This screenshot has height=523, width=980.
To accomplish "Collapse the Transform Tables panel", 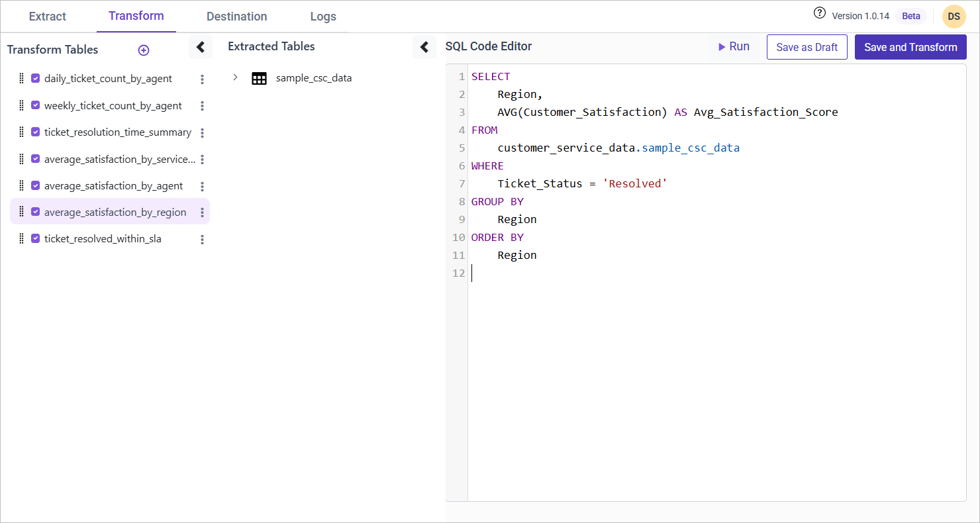I will point(201,47).
